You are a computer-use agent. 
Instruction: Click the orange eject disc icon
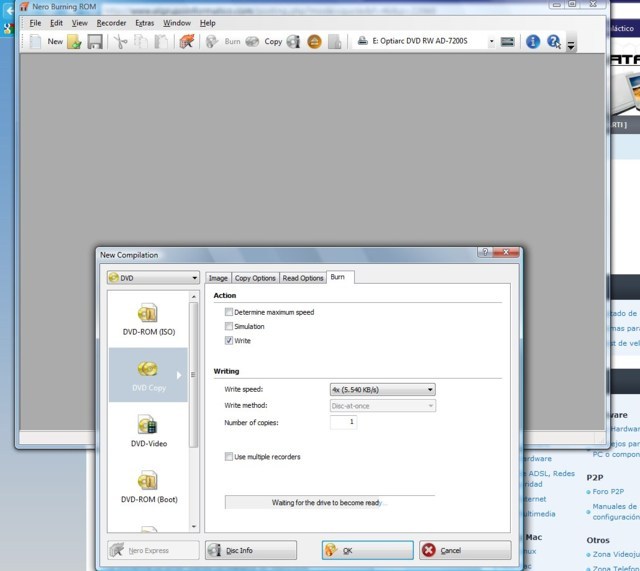tap(314, 42)
